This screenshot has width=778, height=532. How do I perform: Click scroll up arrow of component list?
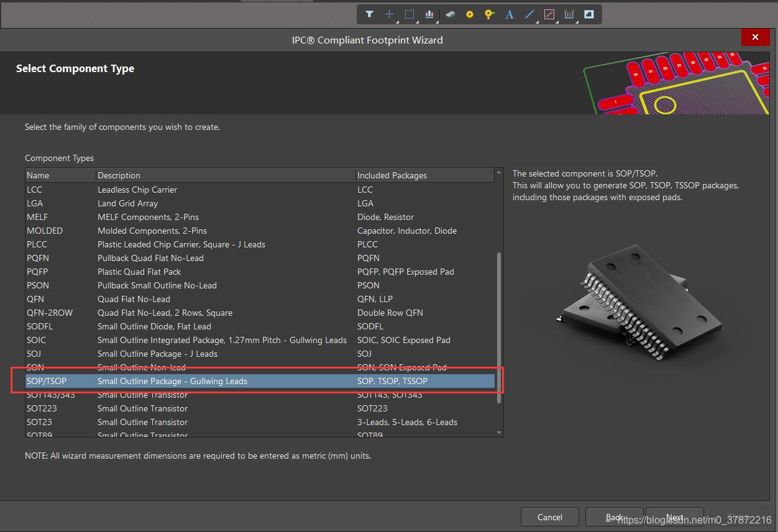[499, 172]
